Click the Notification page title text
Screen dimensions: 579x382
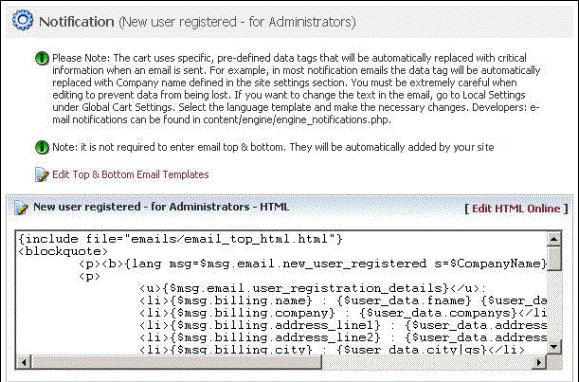pyautogui.click(x=76, y=22)
